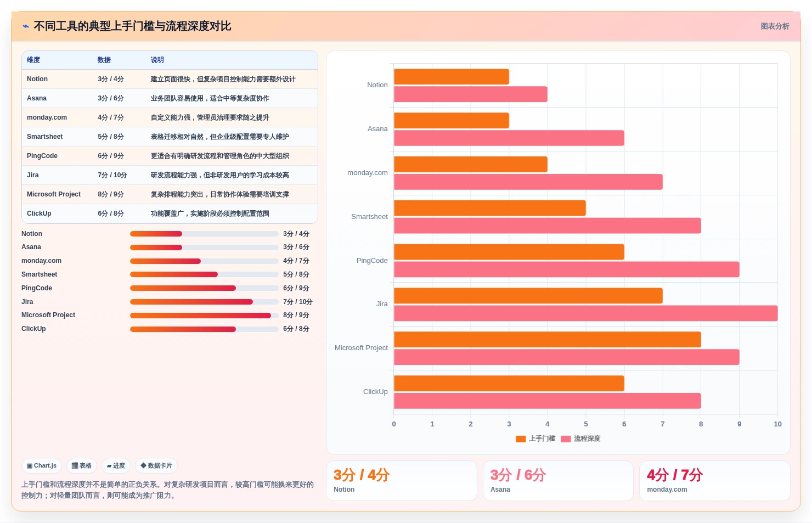Click the monday.com orange 上手门槛 chart bar
The width and height of the screenshot is (812, 523).
click(x=471, y=164)
